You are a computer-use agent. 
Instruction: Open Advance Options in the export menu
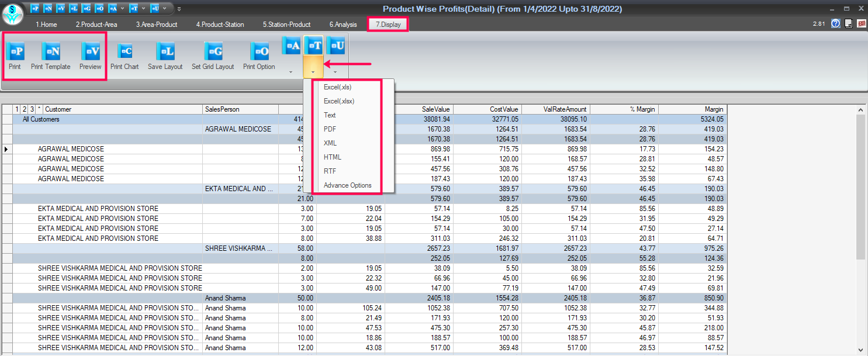[349, 185]
